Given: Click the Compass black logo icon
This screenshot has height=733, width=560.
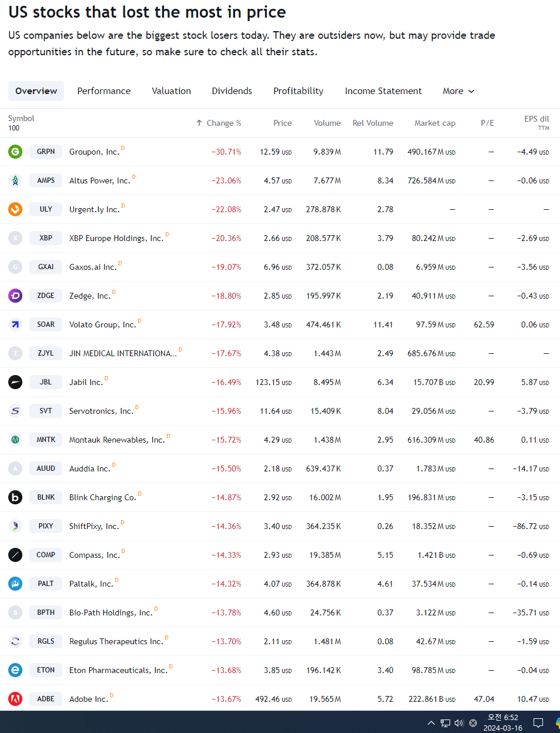Looking at the screenshot, I should point(15,555).
